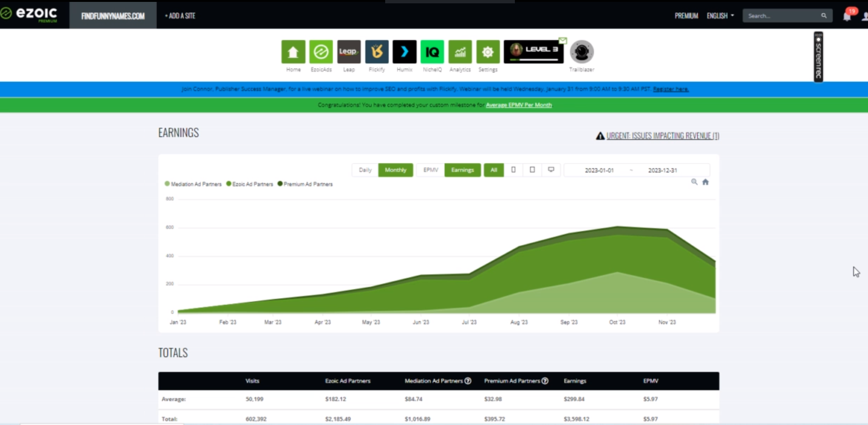Open the start date 2023-01-01 picker
This screenshot has height=425, width=868.
599,170
